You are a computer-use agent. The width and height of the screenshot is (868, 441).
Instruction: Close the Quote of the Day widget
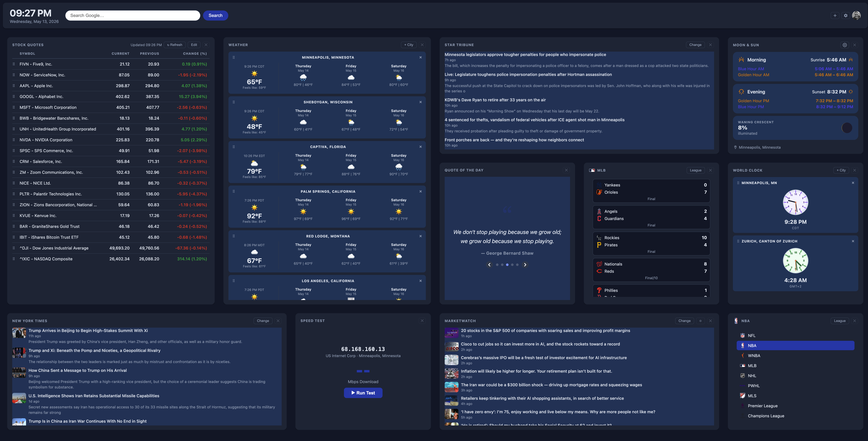point(566,170)
